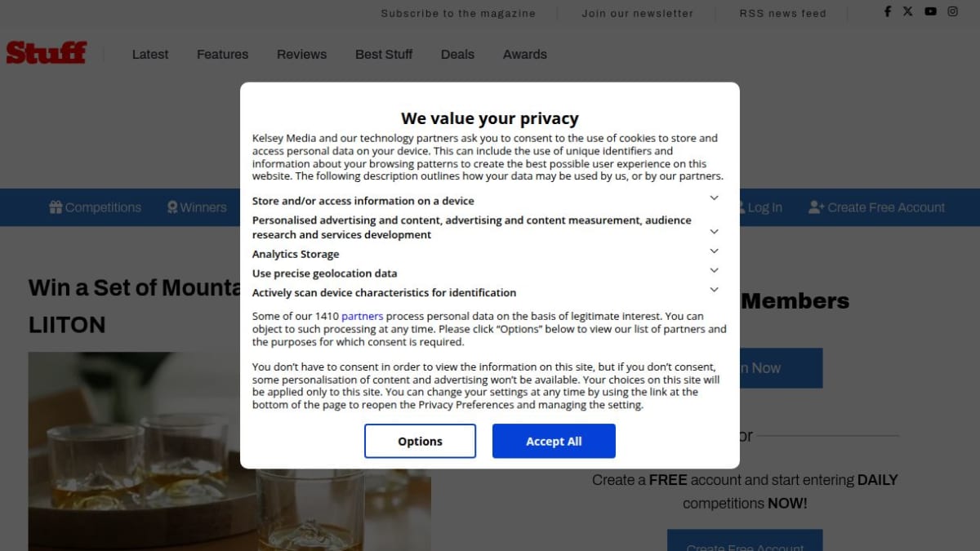Click the Options button
Image resolution: width=980 pixels, height=551 pixels.
pyautogui.click(x=420, y=441)
